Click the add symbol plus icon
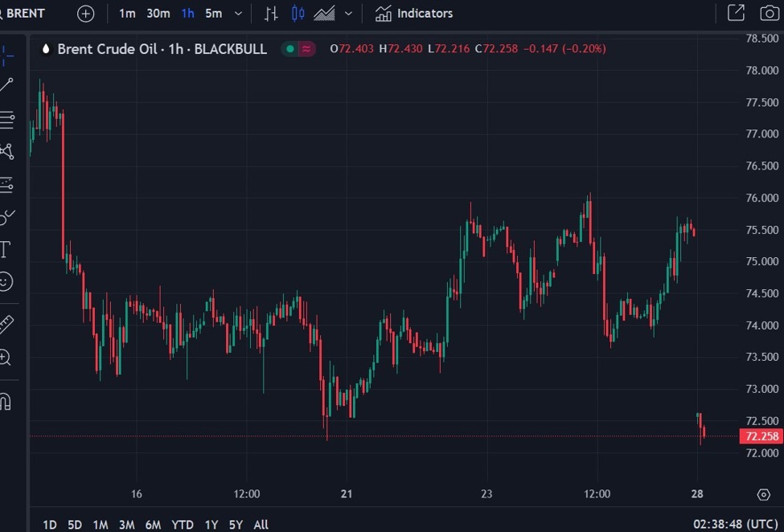The height and width of the screenshot is (532, 784). pyautogui.click(x=85, y=14)
